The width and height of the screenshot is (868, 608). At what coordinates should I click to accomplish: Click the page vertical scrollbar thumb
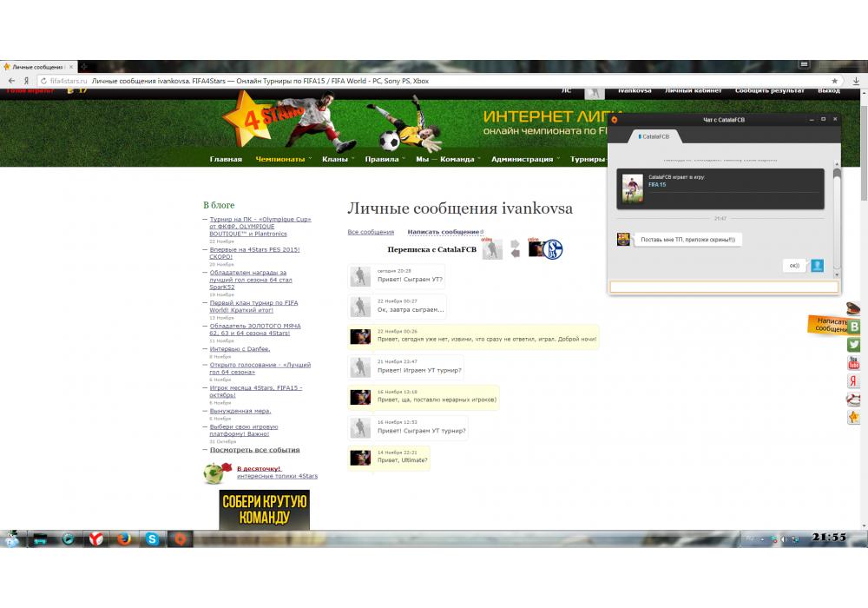pyautogui.click(x=864, y=152)
